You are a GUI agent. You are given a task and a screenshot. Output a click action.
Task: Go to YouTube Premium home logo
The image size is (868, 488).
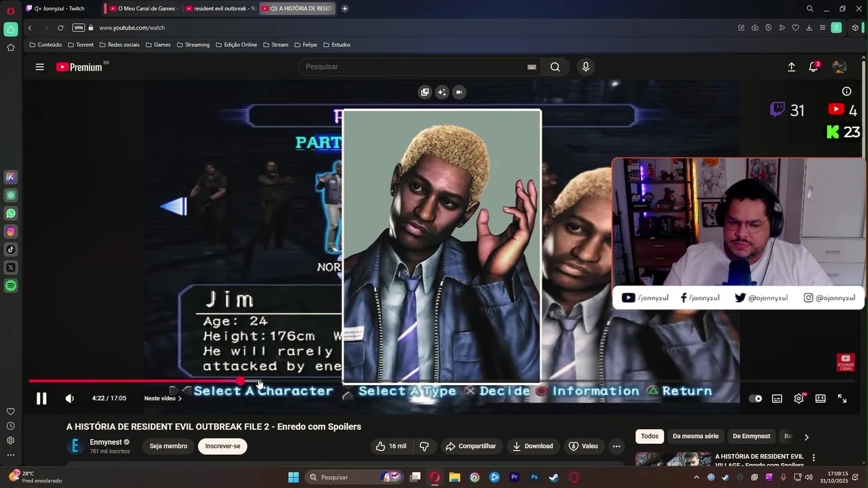click(79, 67)
